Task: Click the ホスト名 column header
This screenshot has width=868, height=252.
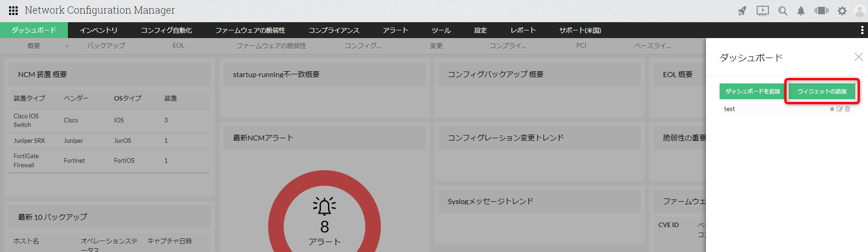Action: (x=26, y=241)
